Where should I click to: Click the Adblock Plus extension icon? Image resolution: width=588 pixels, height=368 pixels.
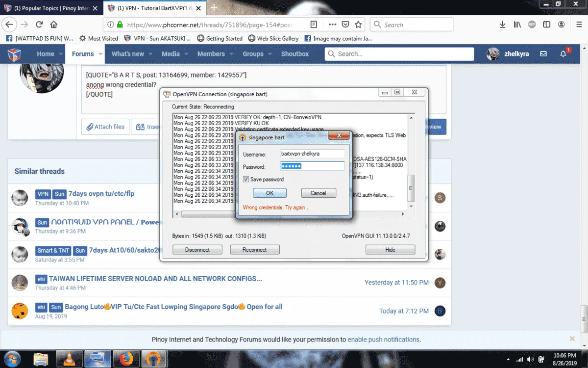[532, 25]
